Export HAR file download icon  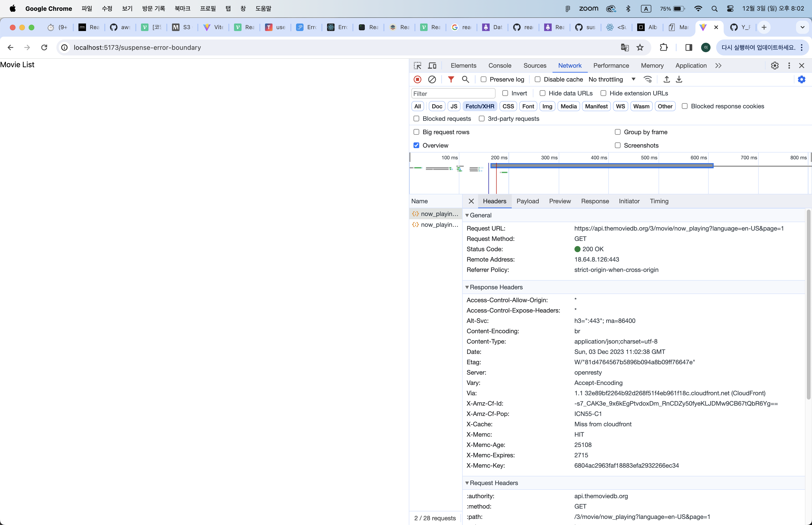[x=679, y=79]
